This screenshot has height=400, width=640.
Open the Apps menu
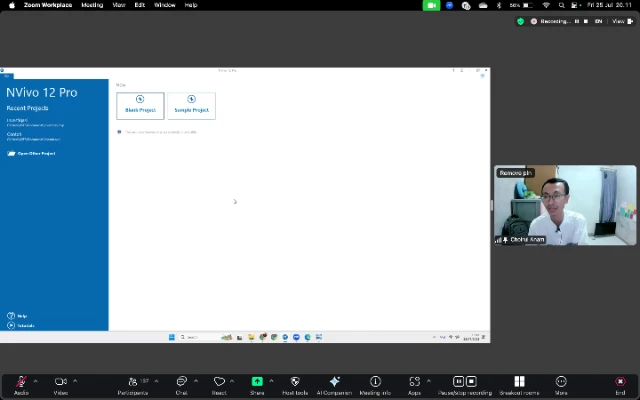pos(414,385)
